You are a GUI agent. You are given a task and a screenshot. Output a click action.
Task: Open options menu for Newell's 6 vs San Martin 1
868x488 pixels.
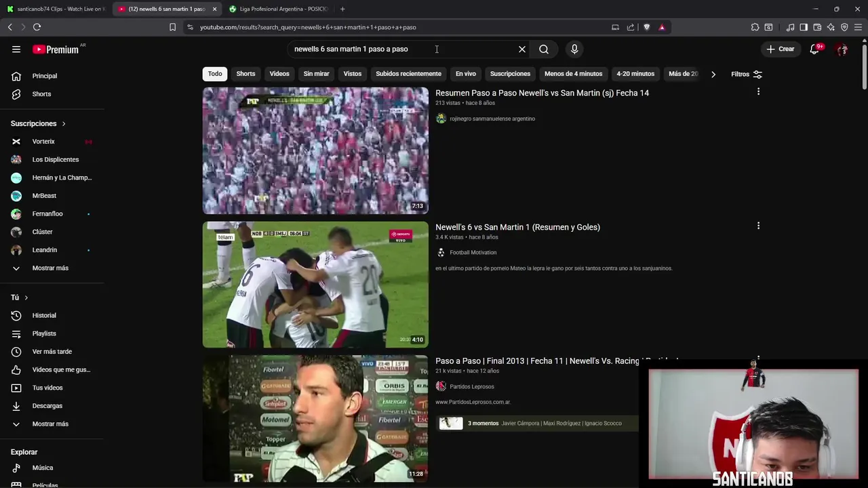[x=758, y=226]
